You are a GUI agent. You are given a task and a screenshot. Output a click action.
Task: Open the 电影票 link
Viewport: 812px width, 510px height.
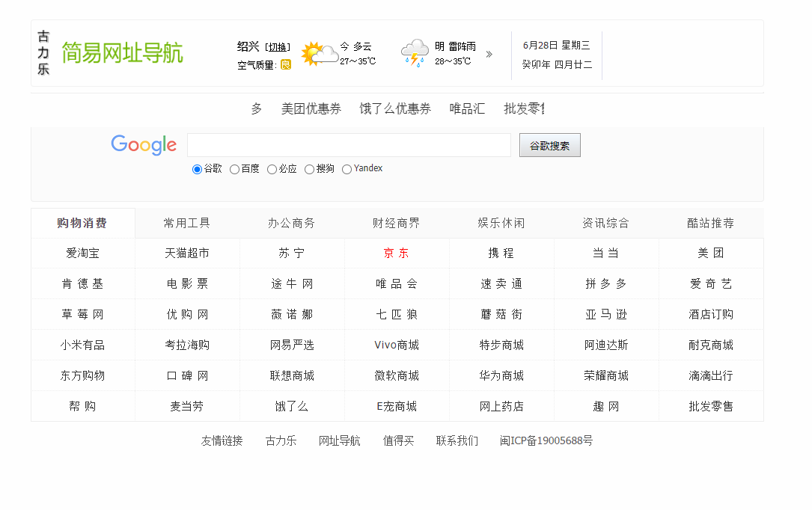click(x=187, y=283)
